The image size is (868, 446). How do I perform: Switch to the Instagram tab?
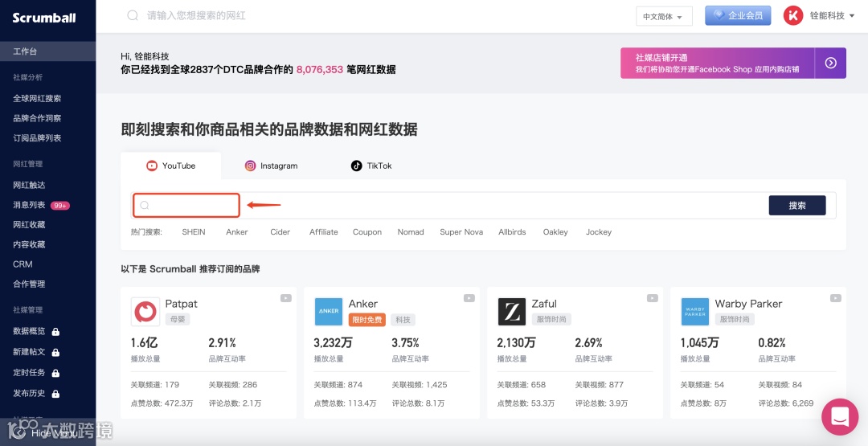tap(272, 166)
